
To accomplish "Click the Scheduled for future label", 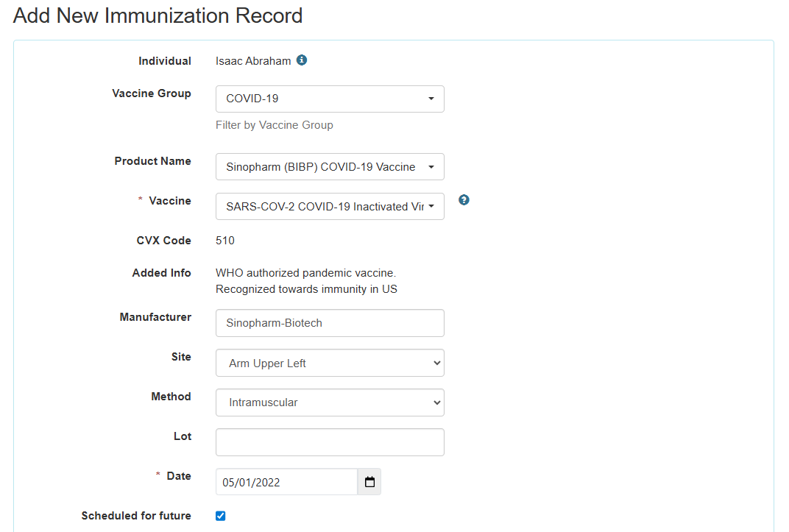I will coord(136,516).
